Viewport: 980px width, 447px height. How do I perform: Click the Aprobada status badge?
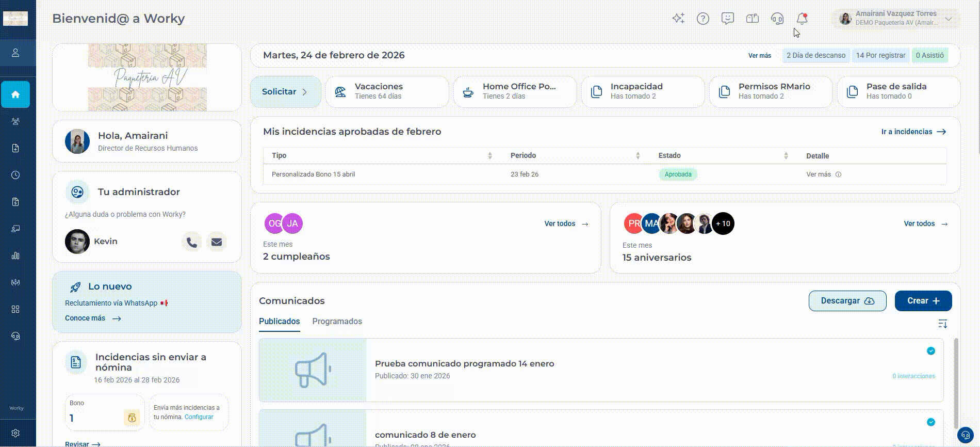(x=678, y=174)
